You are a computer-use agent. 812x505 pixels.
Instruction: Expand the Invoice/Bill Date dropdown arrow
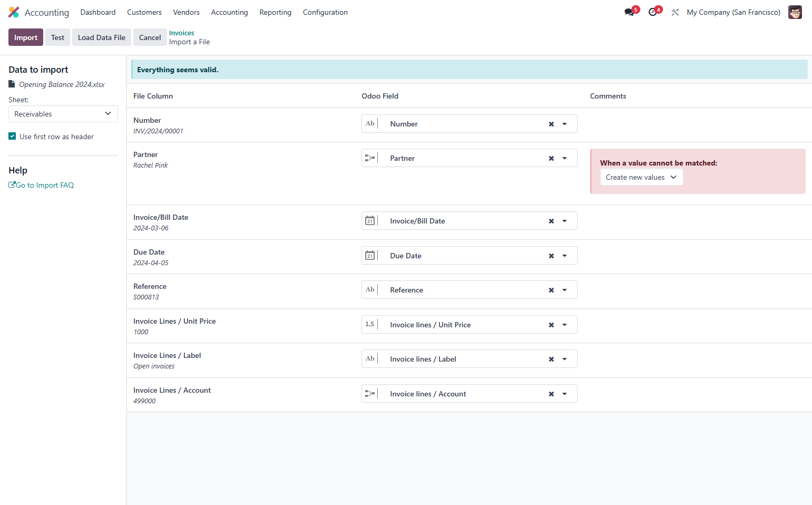pos(564,221)
